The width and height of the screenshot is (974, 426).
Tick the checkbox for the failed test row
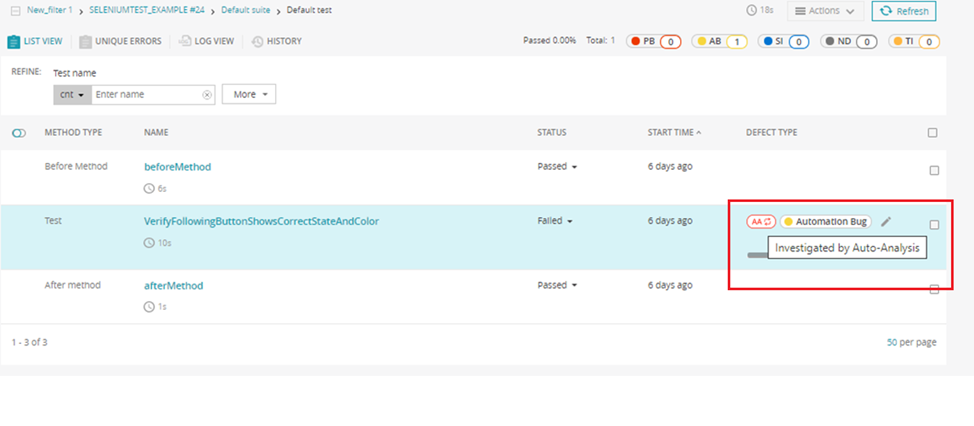(x=934, y=225)
